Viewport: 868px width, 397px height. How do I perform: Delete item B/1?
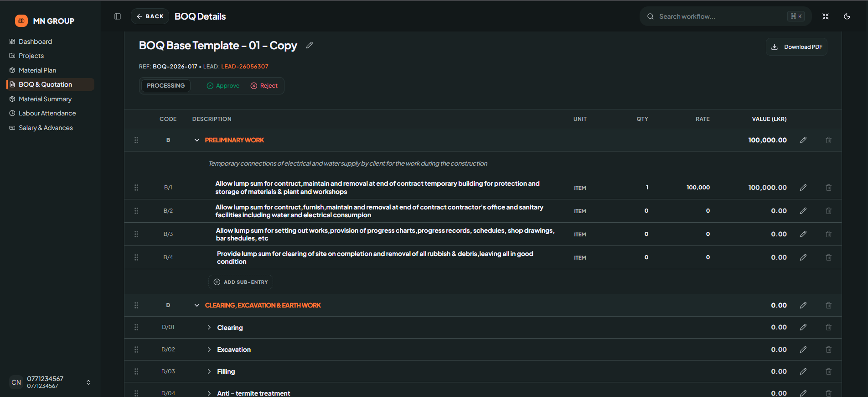click(829, 188)
